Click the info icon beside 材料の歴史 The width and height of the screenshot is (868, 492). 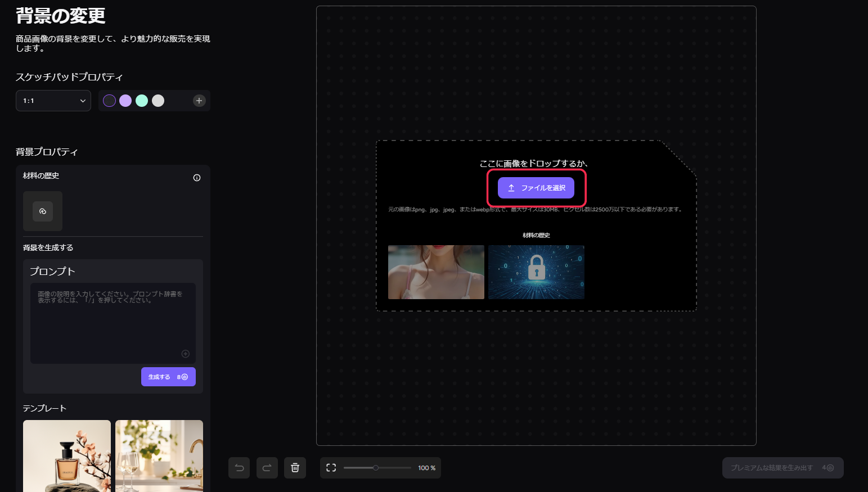(197, 178)
